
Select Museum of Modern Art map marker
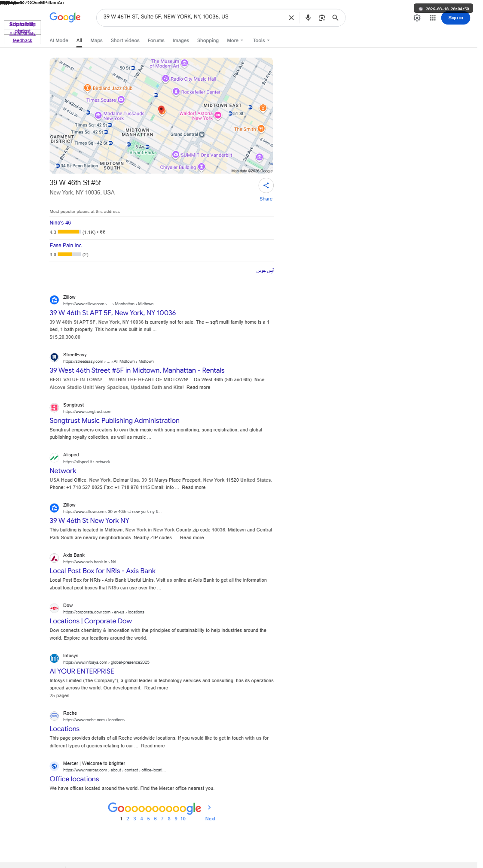click(184, 63)
